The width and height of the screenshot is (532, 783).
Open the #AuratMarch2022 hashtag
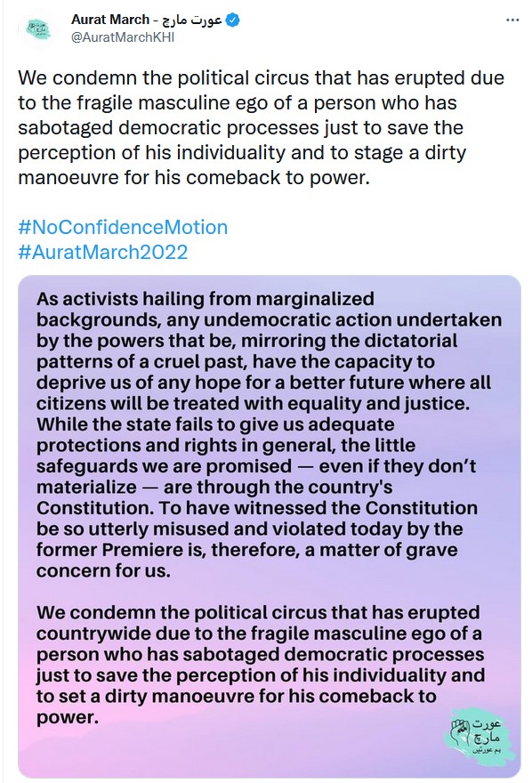point(103,252)
